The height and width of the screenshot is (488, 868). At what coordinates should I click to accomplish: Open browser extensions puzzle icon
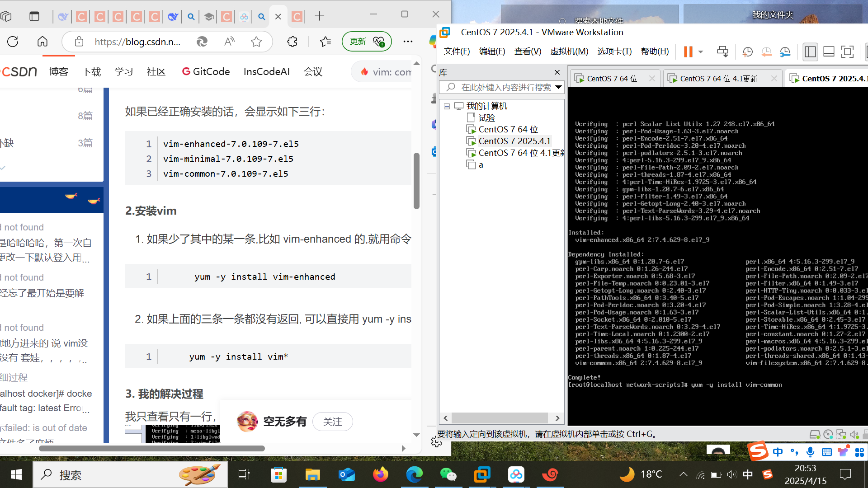point(292,42)
